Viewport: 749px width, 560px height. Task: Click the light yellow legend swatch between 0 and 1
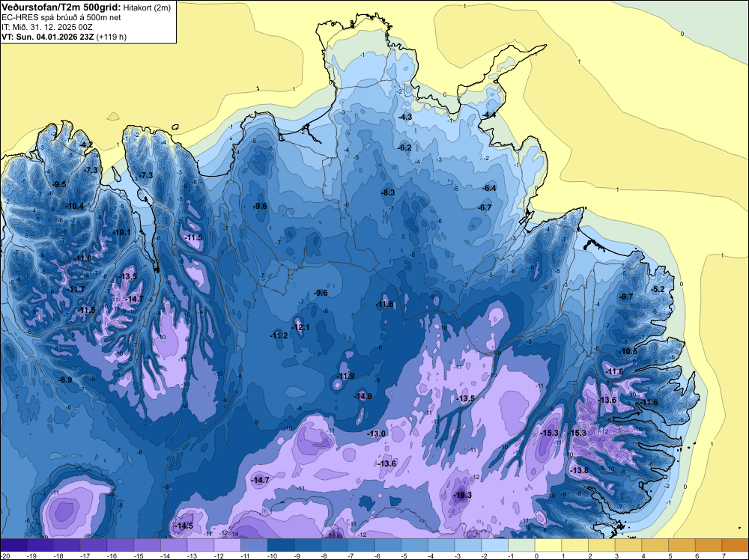click(x=548, y=545)
